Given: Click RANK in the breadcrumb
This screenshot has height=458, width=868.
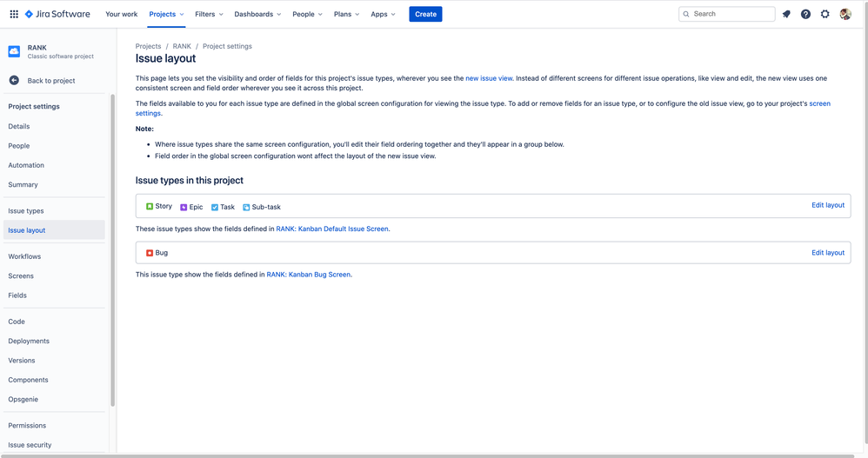Looking at the screenshot, I should tap(182, 46).
